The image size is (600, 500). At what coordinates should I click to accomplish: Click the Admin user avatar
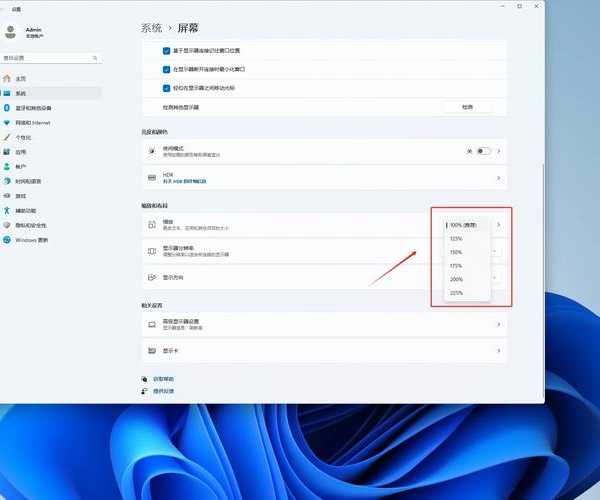pyautogui.click(x=10, y=31)
